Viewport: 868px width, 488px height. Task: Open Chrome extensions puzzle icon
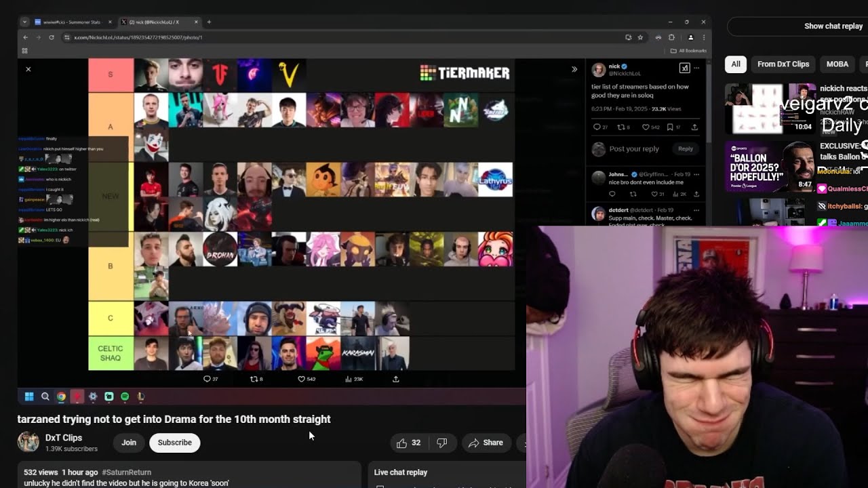672,37
